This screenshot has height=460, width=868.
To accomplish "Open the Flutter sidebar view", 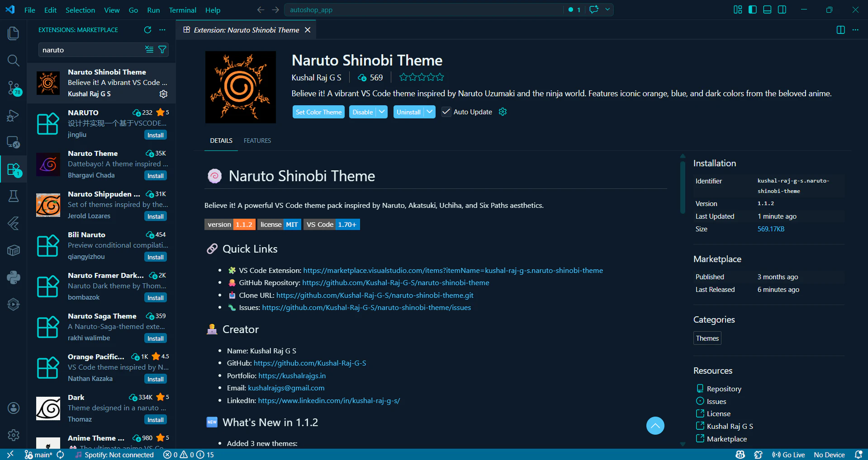I will pyautogui.click(x=14, y=224).
